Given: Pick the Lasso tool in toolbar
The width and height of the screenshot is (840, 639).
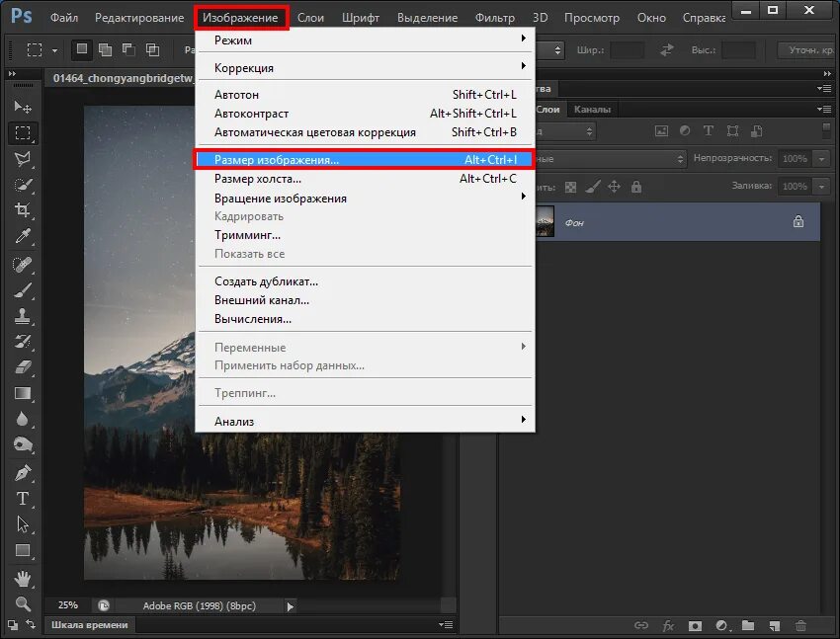Looking at the screenshot, I should [x=23, y=158].
